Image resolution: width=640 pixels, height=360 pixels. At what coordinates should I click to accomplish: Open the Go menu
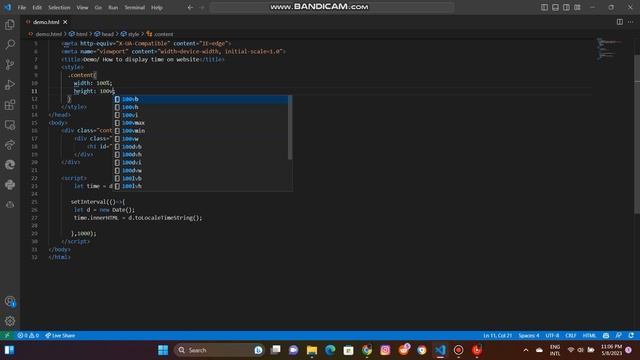click(98, 7)
